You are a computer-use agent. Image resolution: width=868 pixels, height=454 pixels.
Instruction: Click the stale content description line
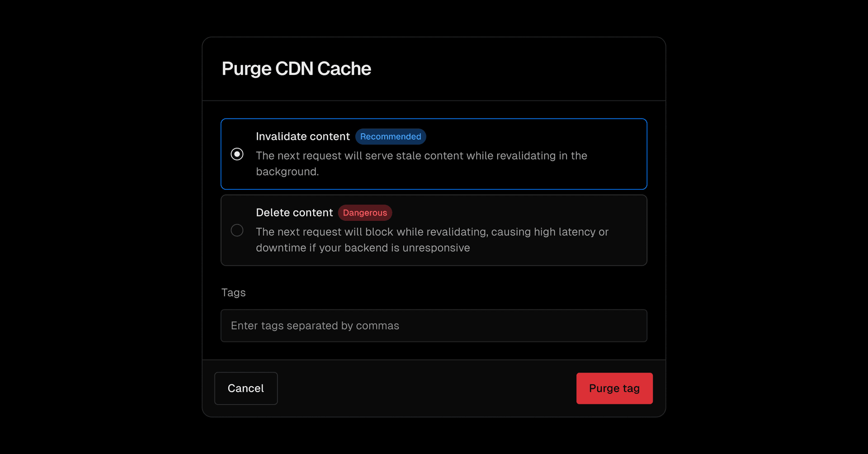click(x=421, y=156)
